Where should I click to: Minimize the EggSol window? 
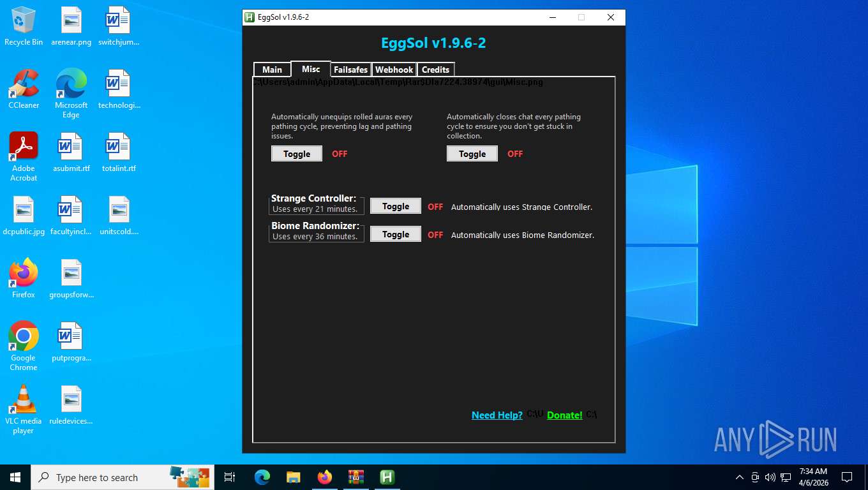pyautogui.click(x=552, y=17)
